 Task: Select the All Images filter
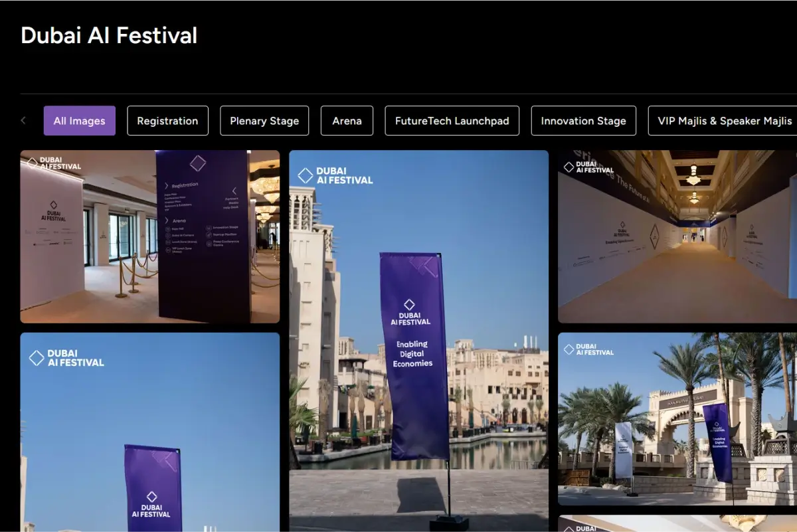80,121
